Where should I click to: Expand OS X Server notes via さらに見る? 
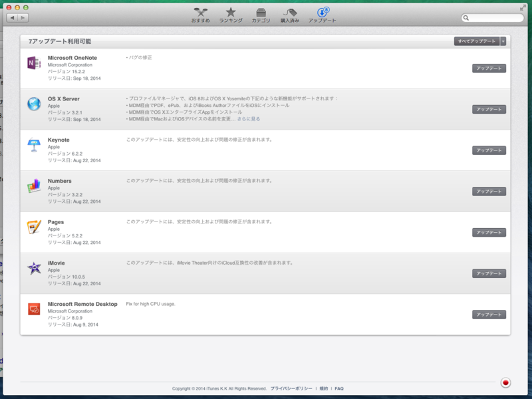pos(249,119)
